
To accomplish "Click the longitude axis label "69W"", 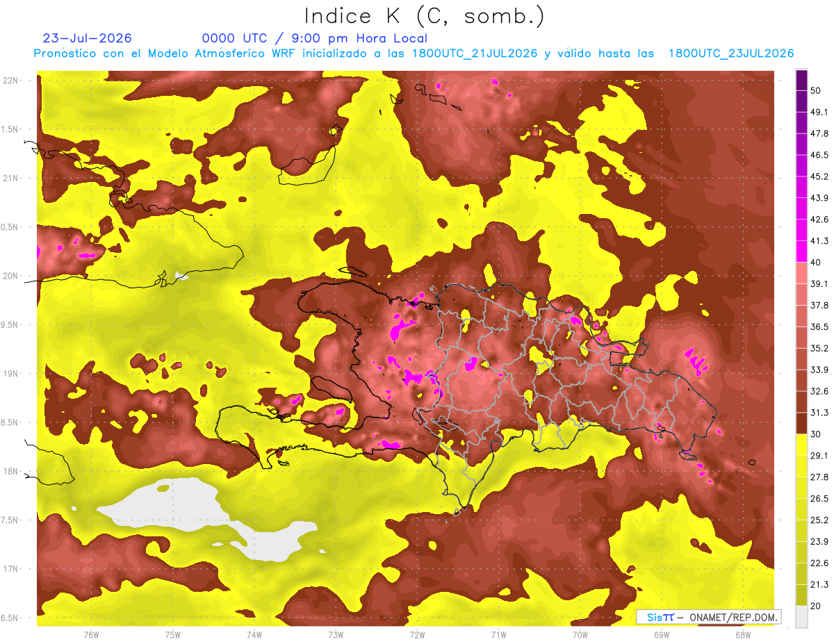I will (x=662, y=634).
